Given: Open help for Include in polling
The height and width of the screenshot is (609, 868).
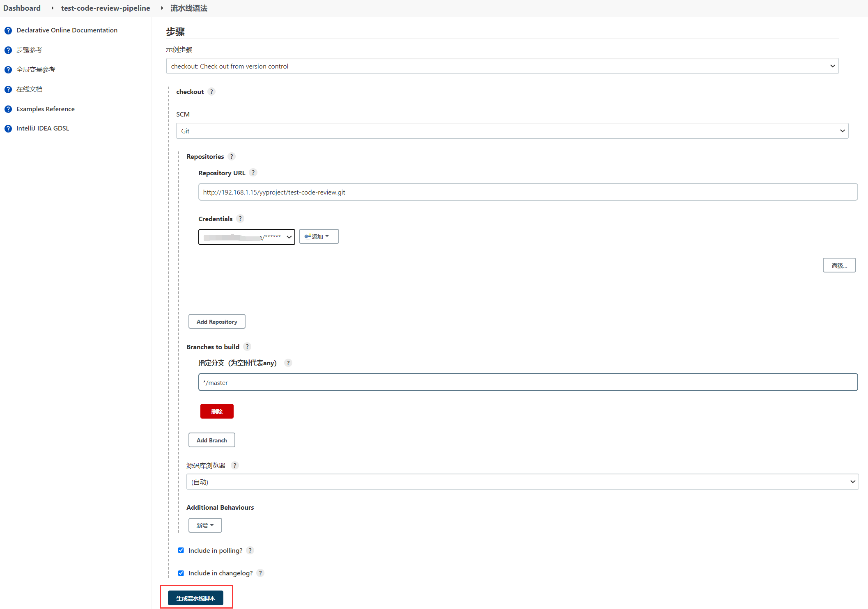Looking at the screenshot, I should 250,550.
